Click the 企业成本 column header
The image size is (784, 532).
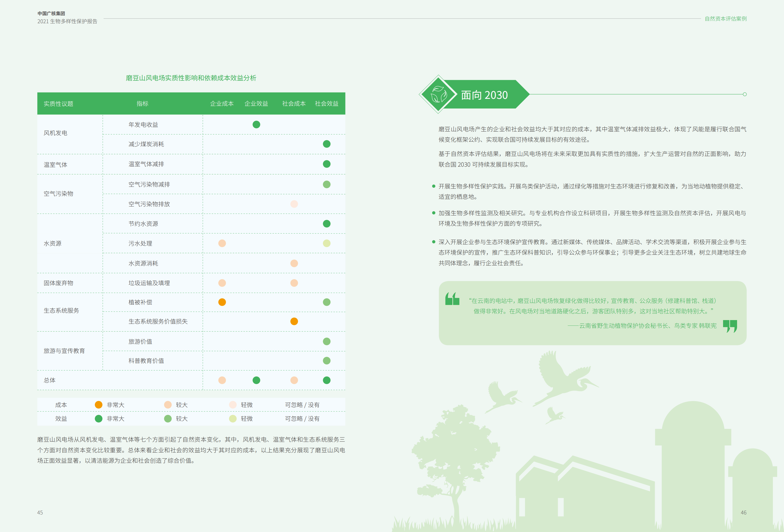222,104
